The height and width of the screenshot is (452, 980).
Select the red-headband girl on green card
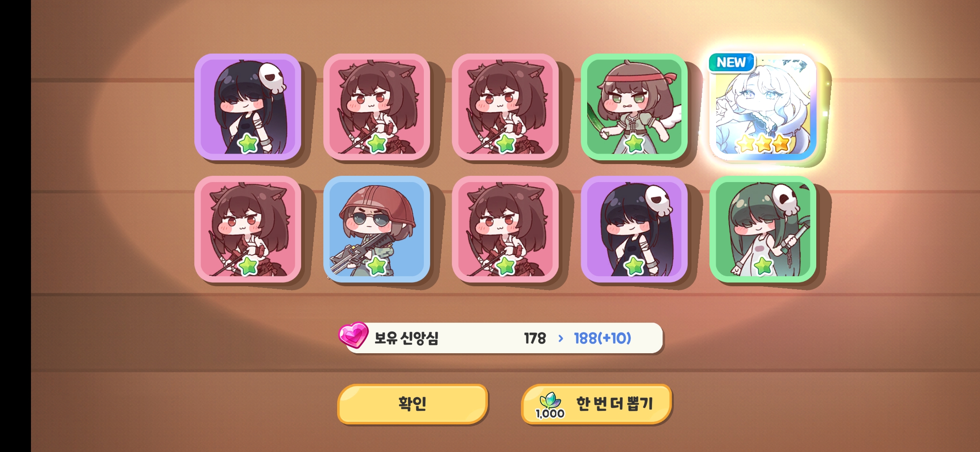pyautogui.click(x=634, y=107)
